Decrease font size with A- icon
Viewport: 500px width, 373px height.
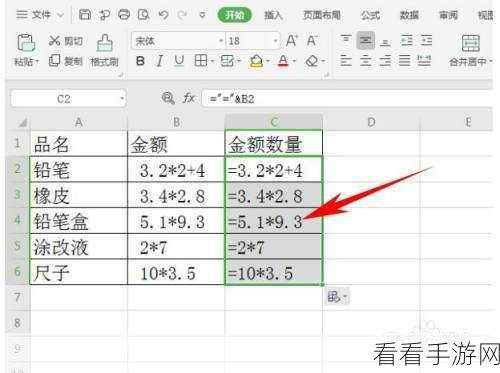(x=312, y=41)
